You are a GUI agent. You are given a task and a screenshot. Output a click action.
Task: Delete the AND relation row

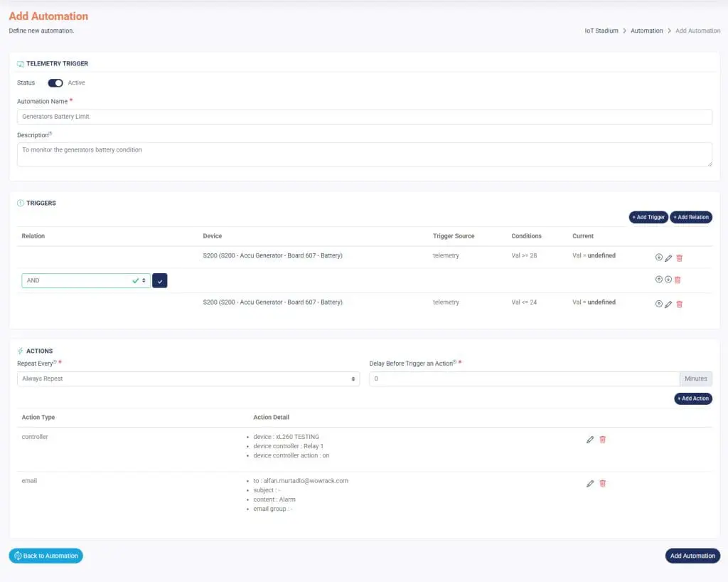pyautogui.click(x=678, y=280)
